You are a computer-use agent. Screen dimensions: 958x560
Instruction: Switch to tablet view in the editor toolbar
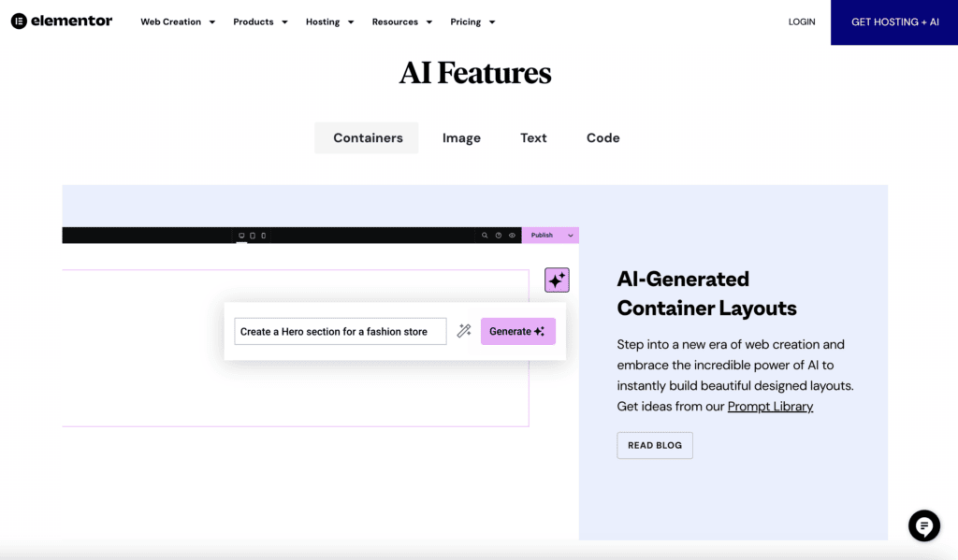pos(252,235)
